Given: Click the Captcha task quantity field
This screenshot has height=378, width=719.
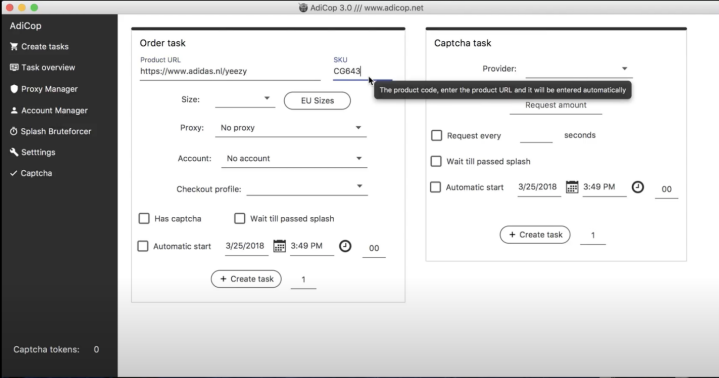Looking at the screenshot, I should coord(592,235).
